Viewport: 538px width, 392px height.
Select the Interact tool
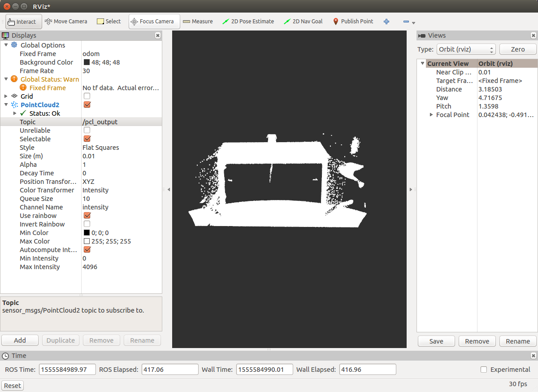coord(24,22)
